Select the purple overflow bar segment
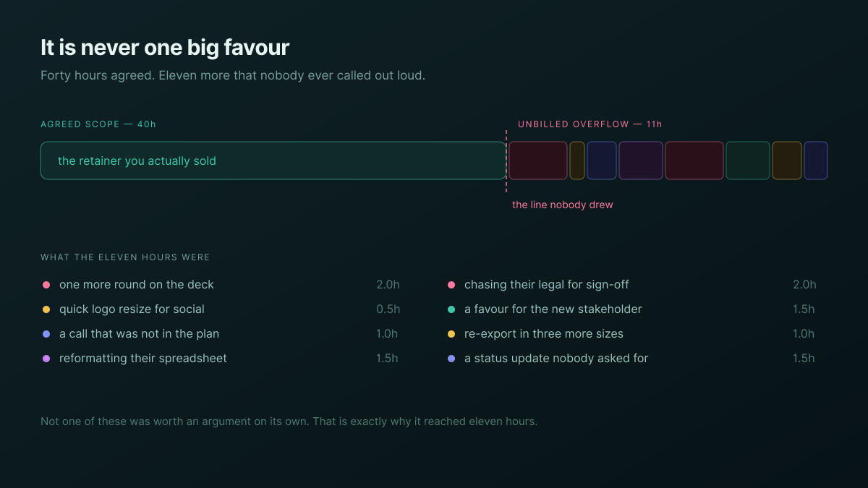The height and width of the screenshot is (488, 868). coord(641,160)
